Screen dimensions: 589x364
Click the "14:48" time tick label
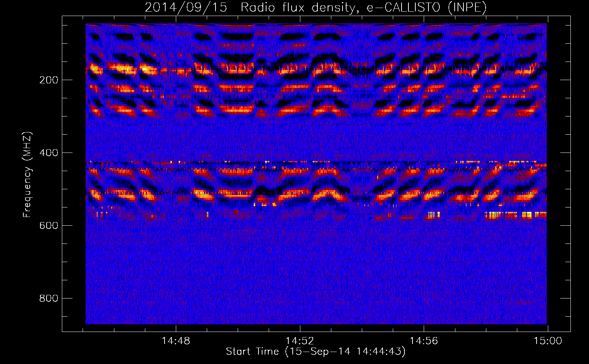[176, 341]
